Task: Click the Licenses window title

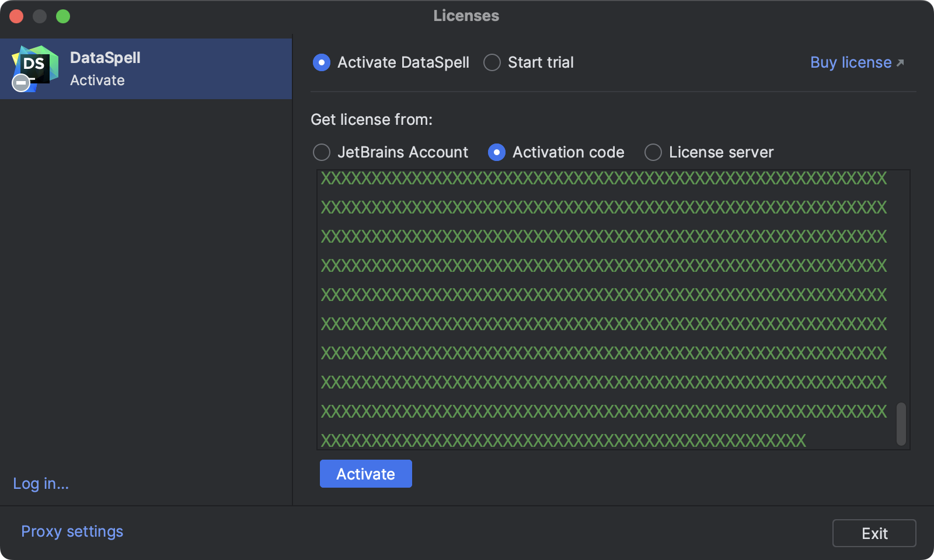Action: coord(466,16)
